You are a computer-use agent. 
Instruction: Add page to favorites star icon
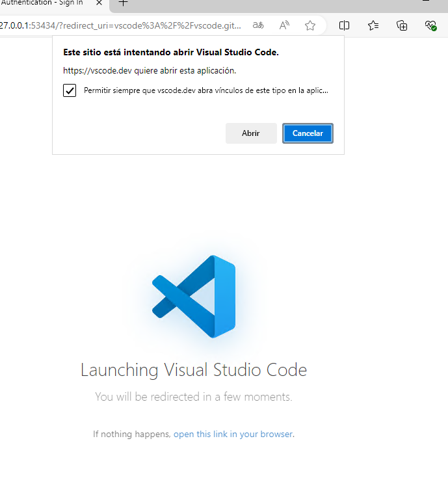[310, 25]
